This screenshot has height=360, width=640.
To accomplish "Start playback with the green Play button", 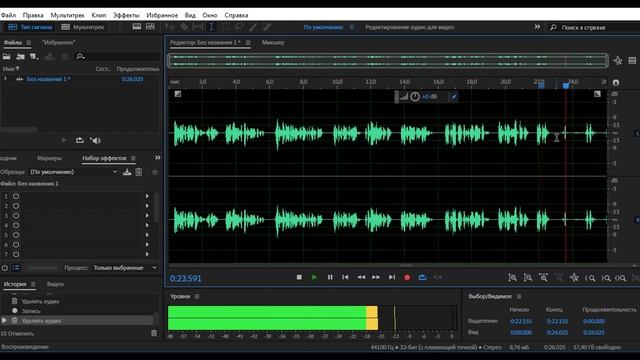I will tap(314, 277).
